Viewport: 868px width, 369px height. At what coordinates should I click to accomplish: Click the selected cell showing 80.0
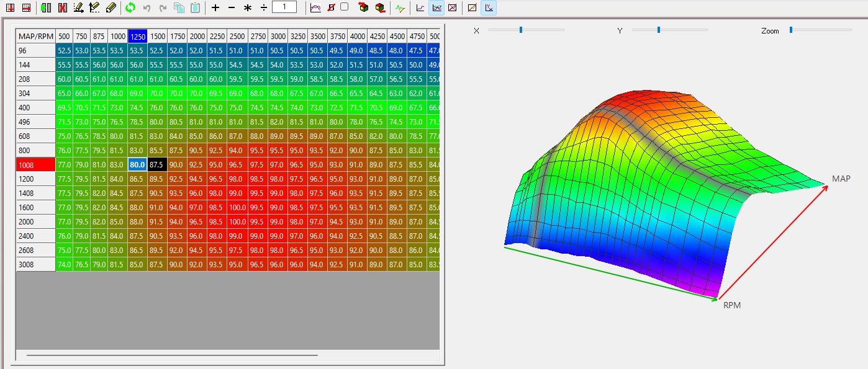137,165
